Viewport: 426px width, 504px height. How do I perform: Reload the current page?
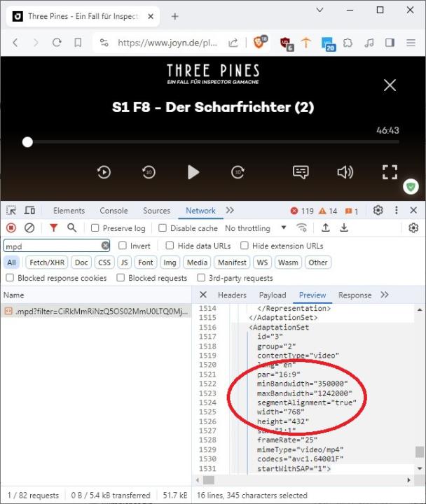pyautogui.click(x=57, y=43)
